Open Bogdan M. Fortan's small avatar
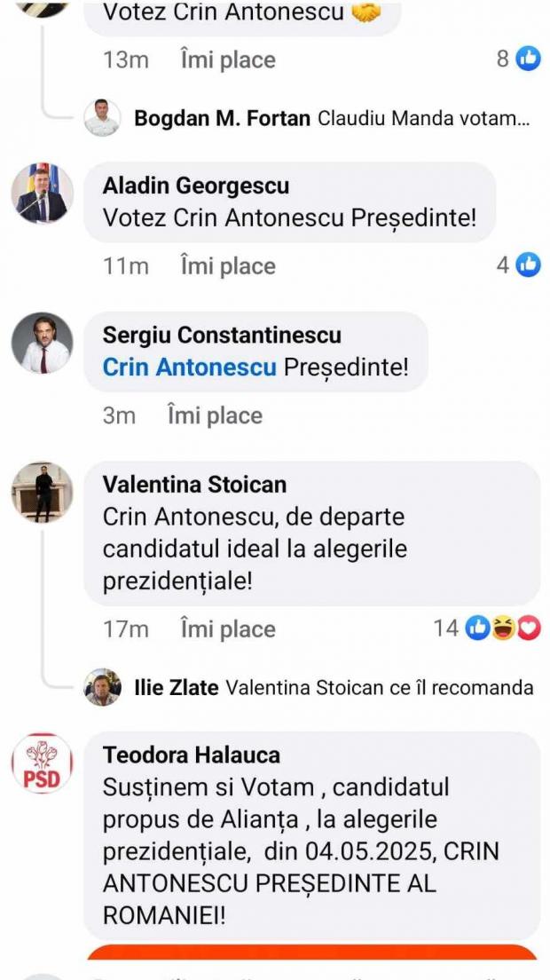Viewport: 550px width, 980px height. point(102,118)
